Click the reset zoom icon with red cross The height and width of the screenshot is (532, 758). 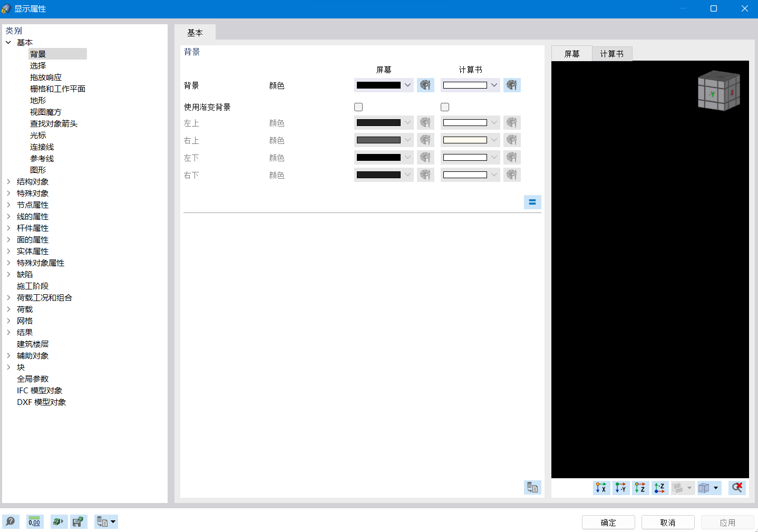click(737, 488)
